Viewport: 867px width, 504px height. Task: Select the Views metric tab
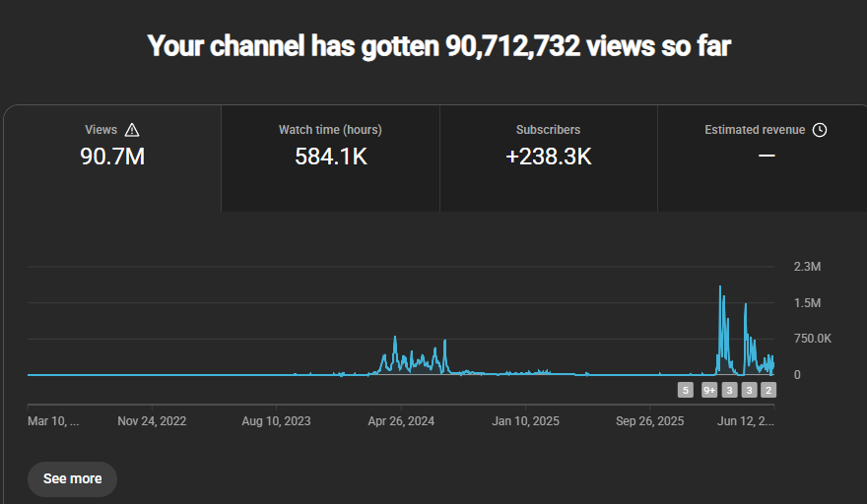pos(112,158)
